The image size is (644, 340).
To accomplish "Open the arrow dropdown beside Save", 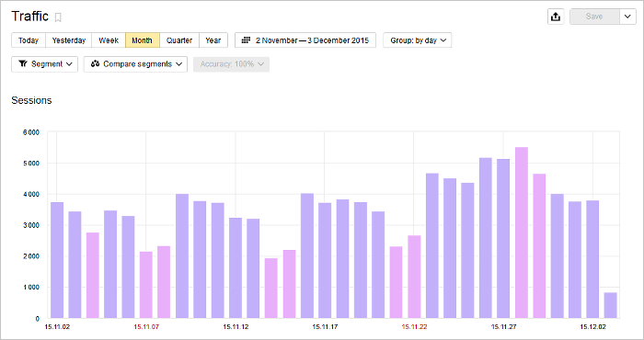I will point(627,17).
